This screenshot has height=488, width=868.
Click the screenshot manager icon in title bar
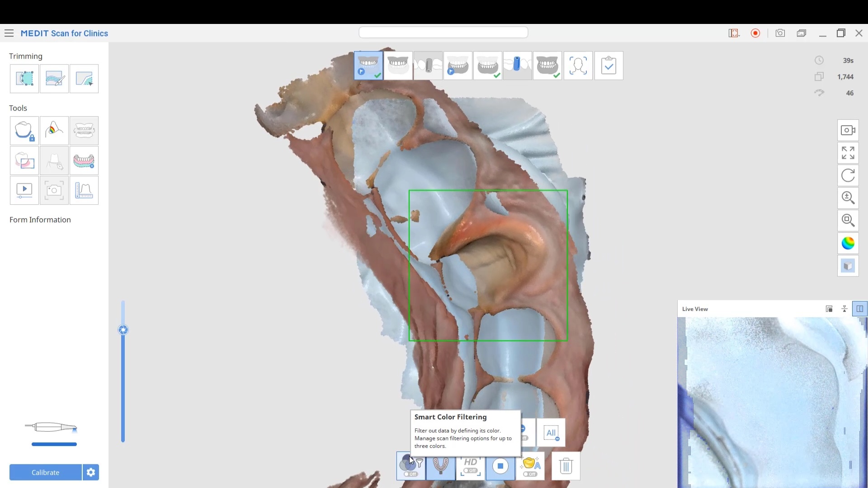tap(802, 33)
